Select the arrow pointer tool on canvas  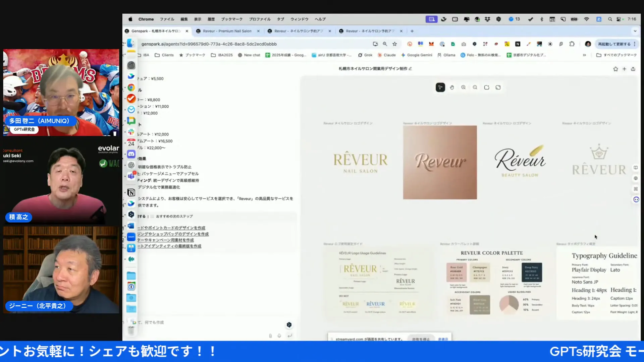pos(440,87)
